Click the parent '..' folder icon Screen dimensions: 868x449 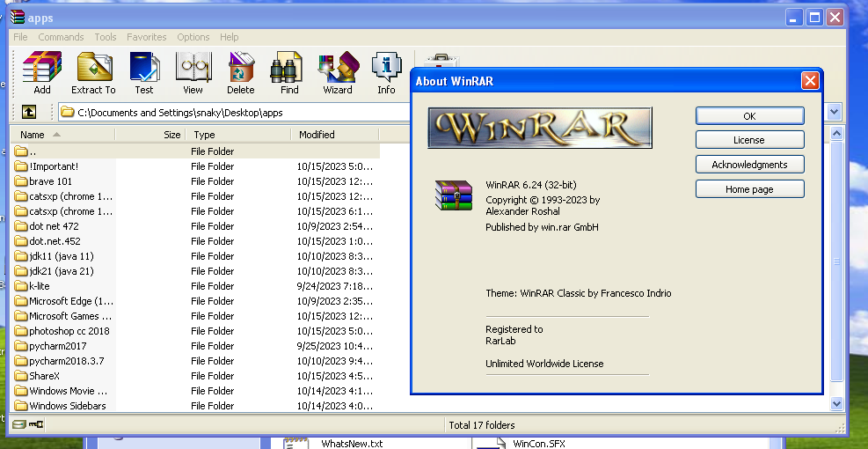tap(21, 151)
